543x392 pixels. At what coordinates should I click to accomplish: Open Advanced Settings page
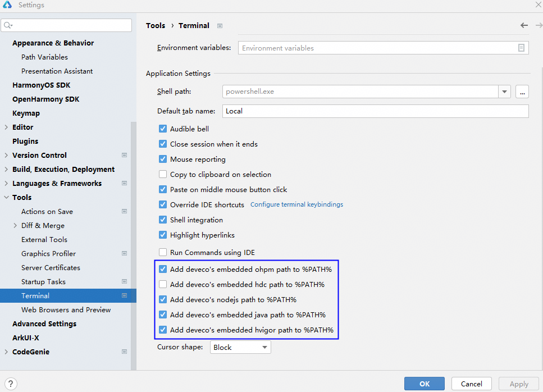tap(44, 324)
